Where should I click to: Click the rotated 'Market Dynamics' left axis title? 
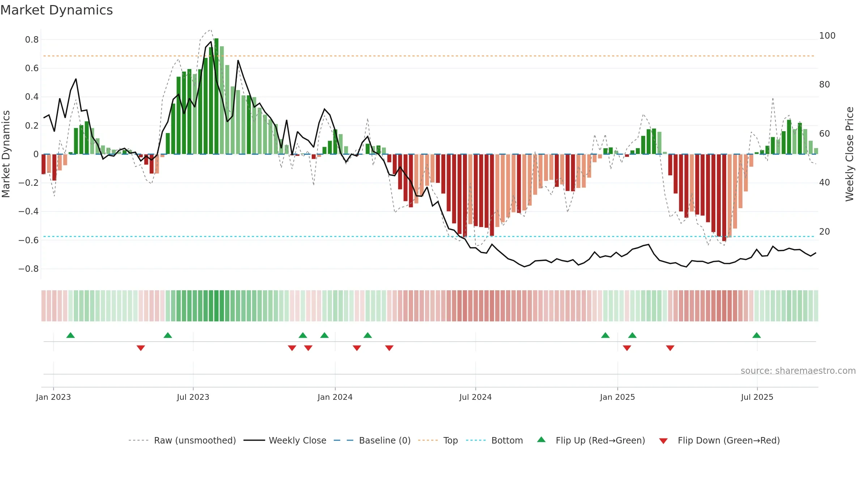click(x=6, y=154)
